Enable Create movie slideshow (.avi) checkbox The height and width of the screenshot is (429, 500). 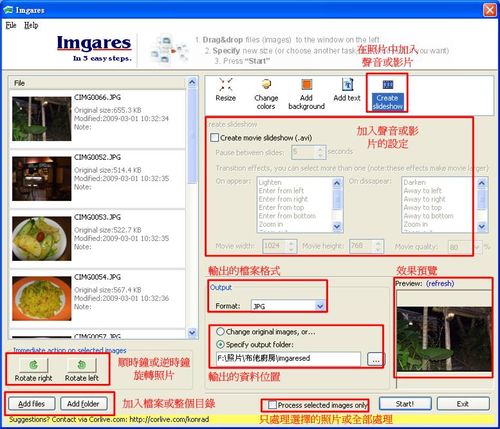pos(214,137)
